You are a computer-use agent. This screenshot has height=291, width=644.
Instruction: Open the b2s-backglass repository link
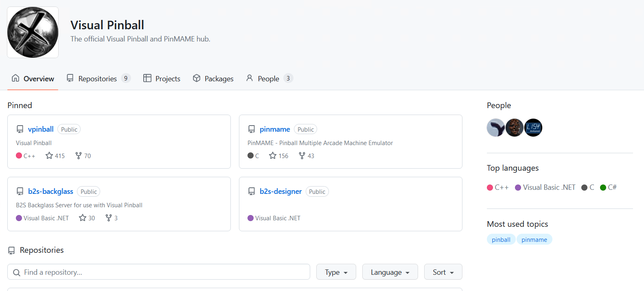tap(50, 191)
